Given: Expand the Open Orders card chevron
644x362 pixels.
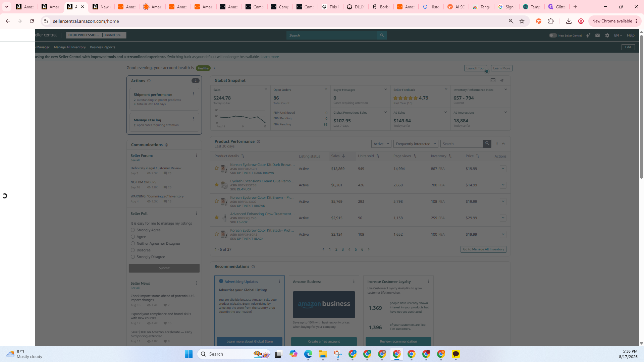Looking at the screenshot, I should 326,89.
